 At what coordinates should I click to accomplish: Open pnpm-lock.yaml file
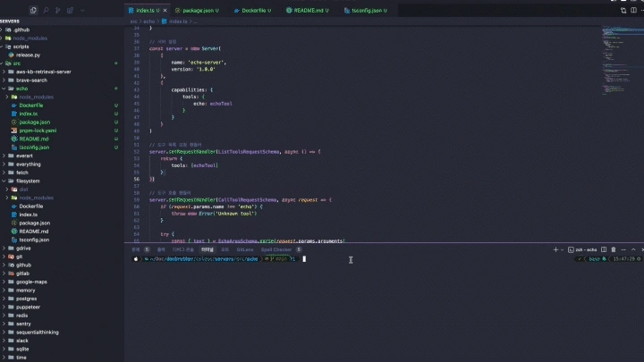(x=38, y=130)
